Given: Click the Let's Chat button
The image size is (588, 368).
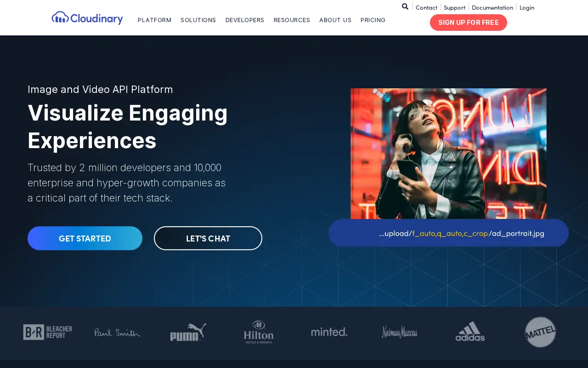Looking at the screenshot, I should point(208,238).
